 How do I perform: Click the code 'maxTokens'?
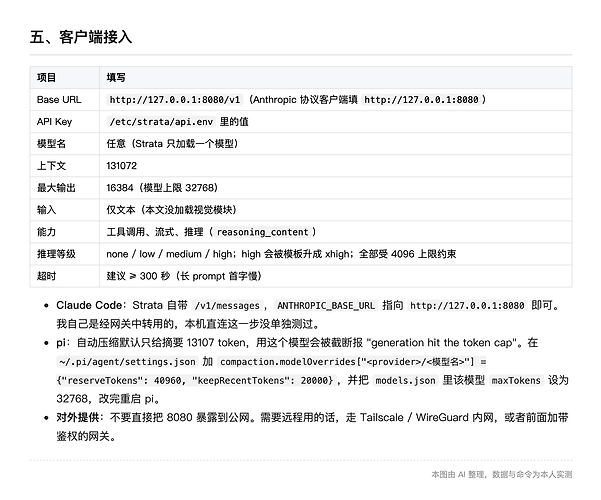pyautogui.click(x=516, y=380)
